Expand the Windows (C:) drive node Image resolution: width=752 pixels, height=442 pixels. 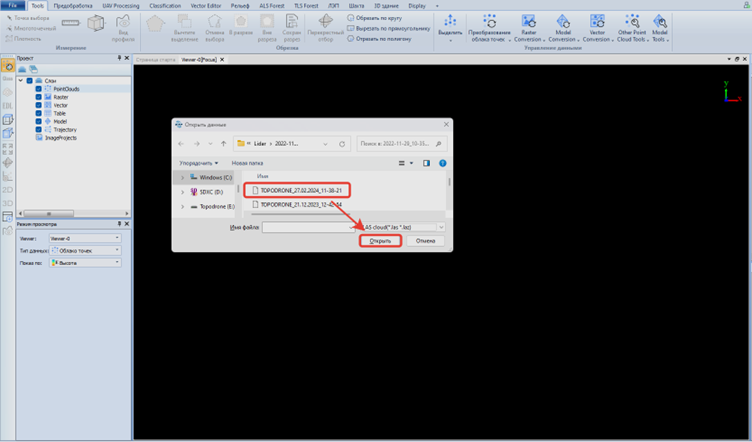[182, 177]
